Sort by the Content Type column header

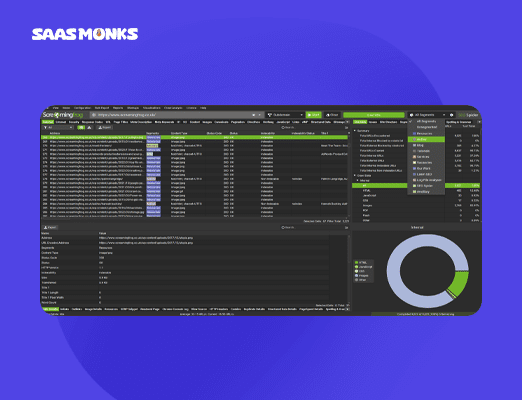179,133
